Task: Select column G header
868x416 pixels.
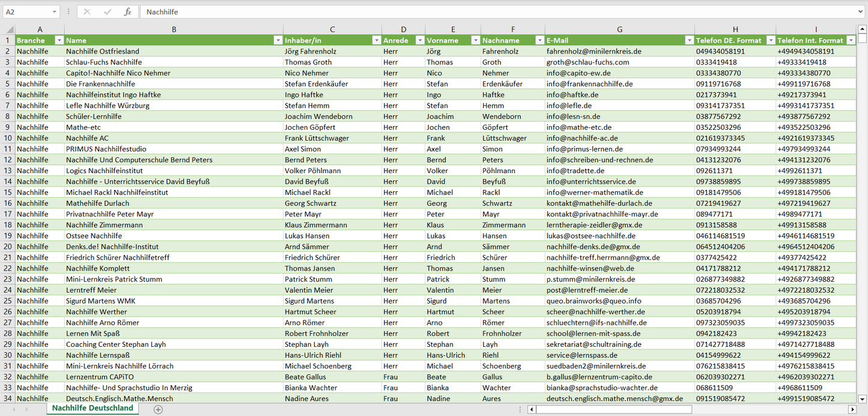Action: coord(619,29)
